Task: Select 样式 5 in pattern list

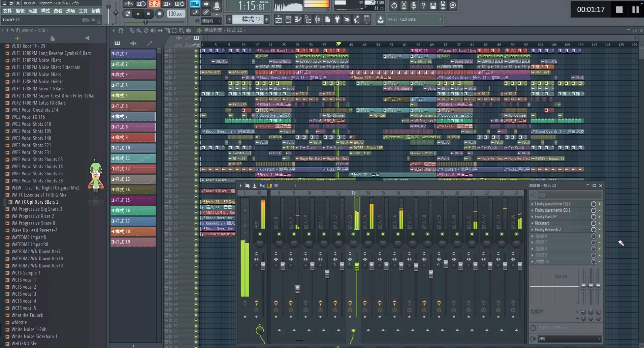Action: tap(133, 96)
